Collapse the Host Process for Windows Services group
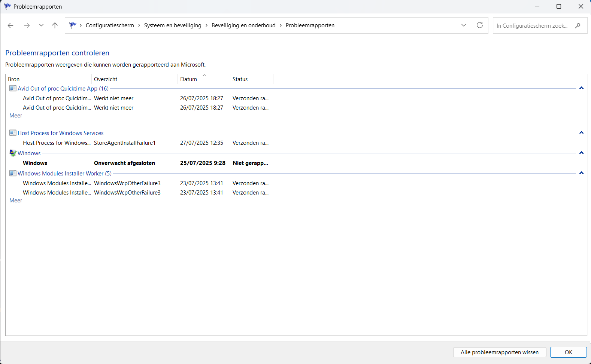 [x=581, y=133]
